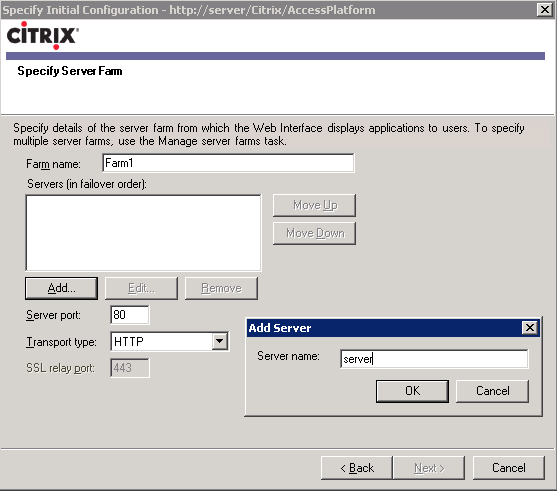Cancel the configuration wizard

tap(509, 468)
